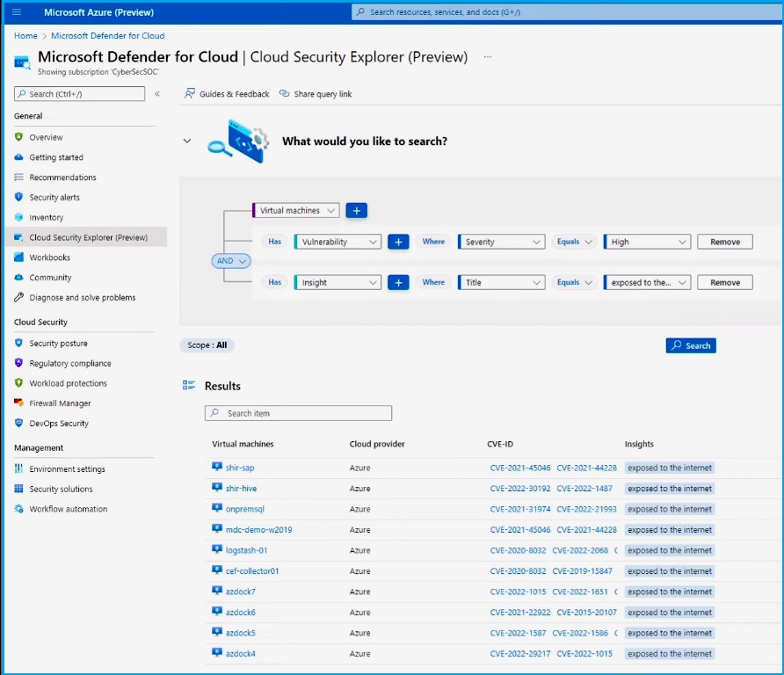Viewport: 784px width, 675px height.
Task: Click the Community icon in sidebar
Action: pyautogui.click(x=19, y=277)
